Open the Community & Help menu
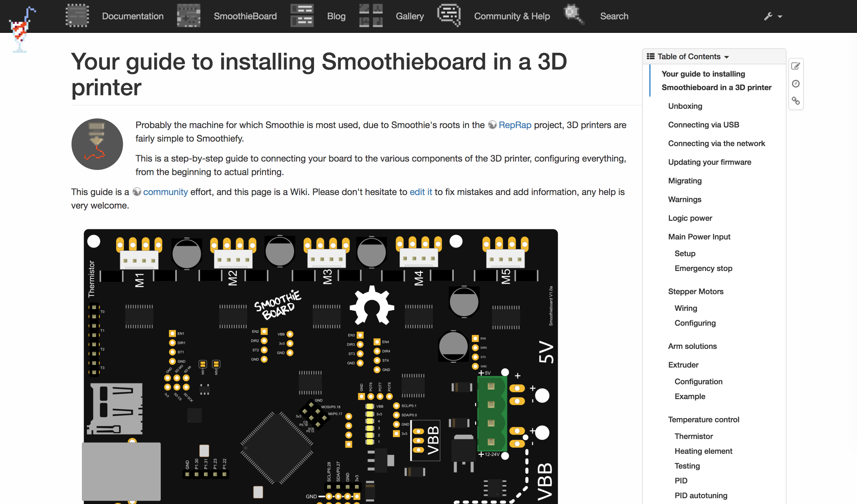 pos(512,16)
